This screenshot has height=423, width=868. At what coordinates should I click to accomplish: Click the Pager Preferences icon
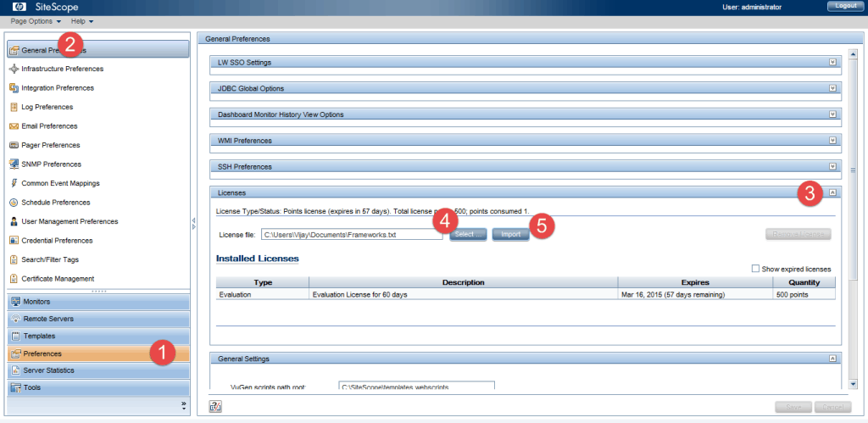tap(14, 145)
